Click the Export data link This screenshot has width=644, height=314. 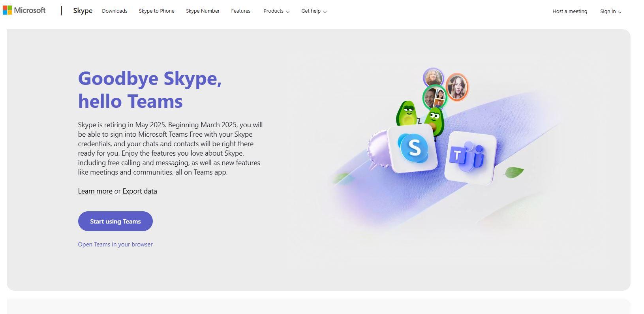pyautogui.click(x=140, y=191)
